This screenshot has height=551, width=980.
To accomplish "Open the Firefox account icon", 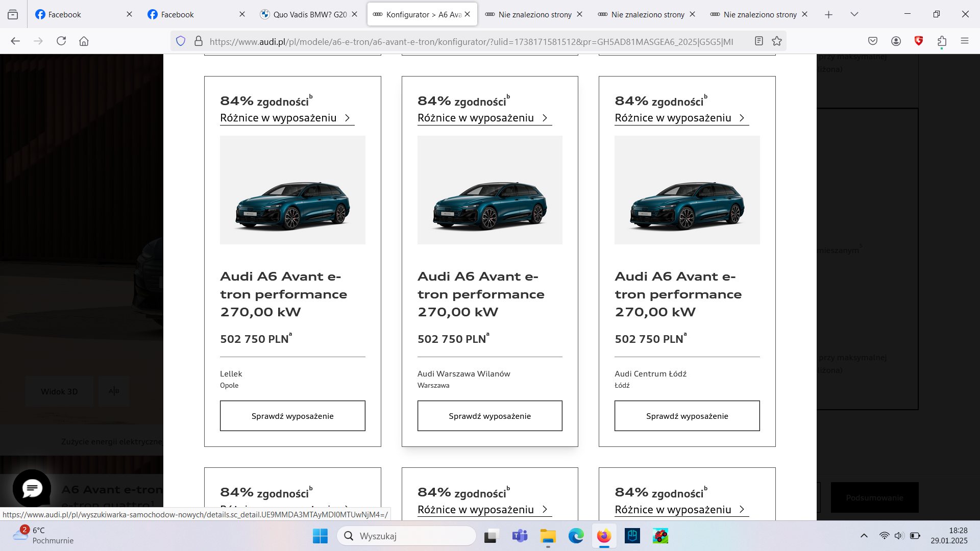I will 896,41.
